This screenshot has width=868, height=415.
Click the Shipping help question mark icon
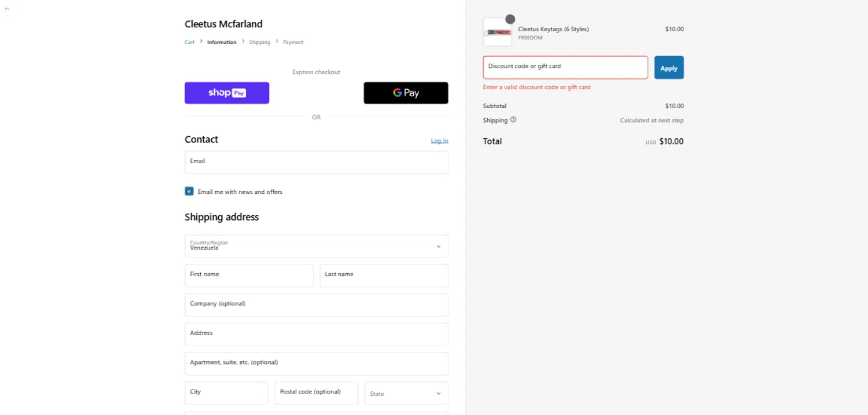(513, 120)
